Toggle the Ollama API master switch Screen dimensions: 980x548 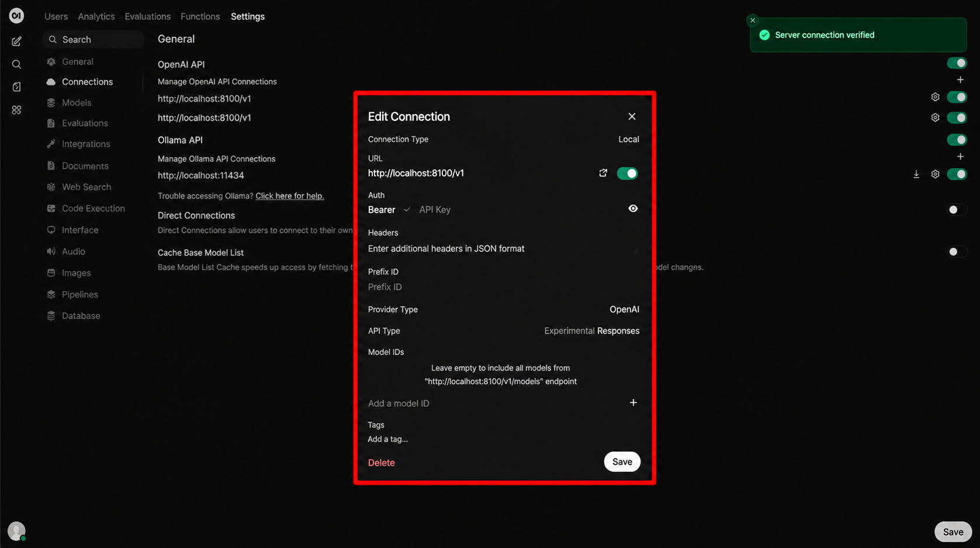957,140
